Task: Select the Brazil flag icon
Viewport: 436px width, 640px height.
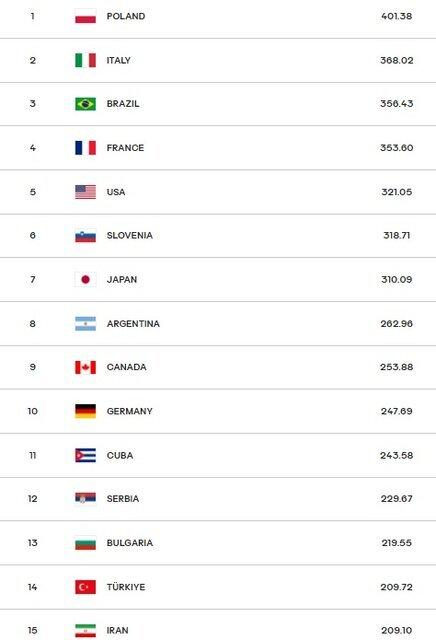Action: 85,104
